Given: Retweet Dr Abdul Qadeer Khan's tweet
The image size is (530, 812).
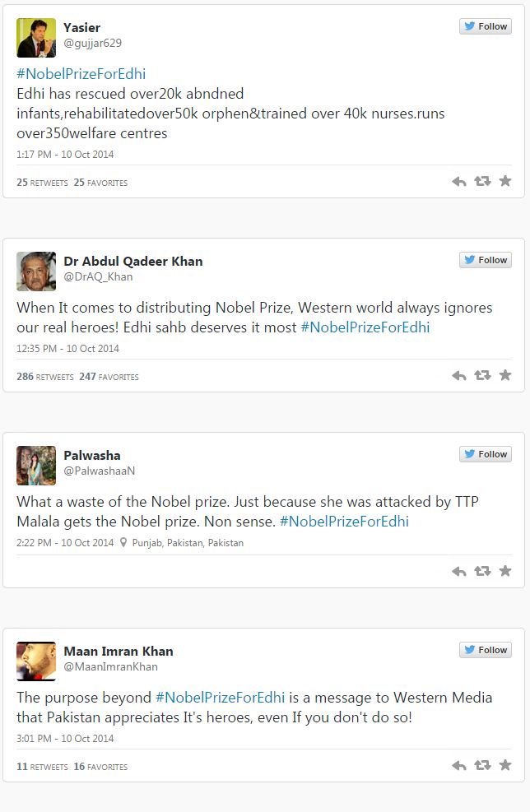Looking at the screenshot, I should pyautogui.click(x=482, y=376).
